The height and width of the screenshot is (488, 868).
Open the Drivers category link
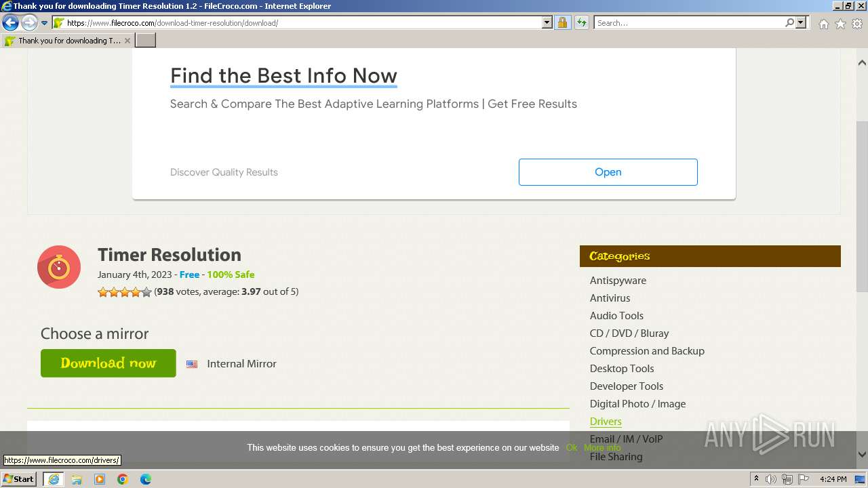pyautogui.click(x=606, y=422)
